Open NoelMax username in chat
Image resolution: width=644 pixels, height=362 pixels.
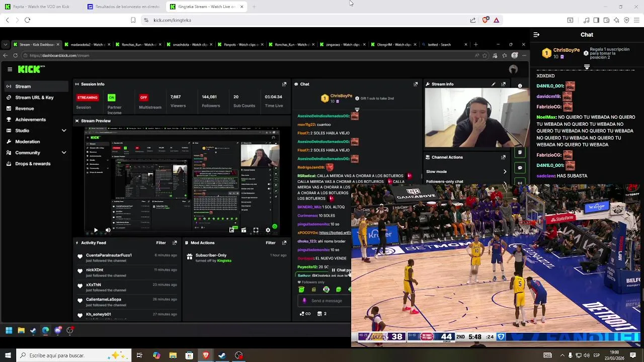click(546, 117)
